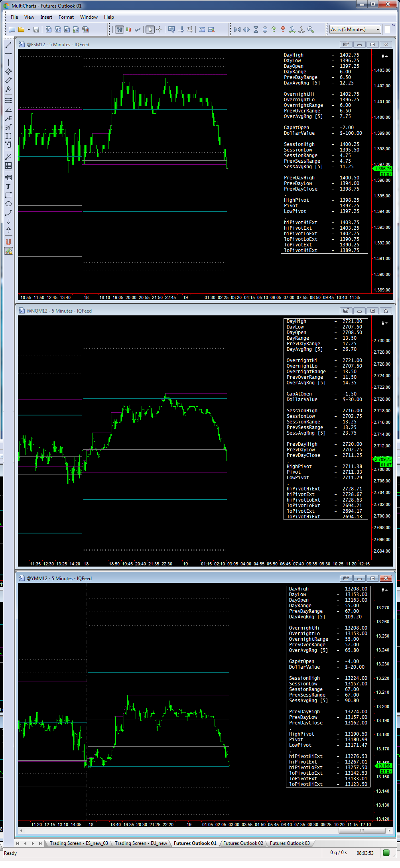Image resolution: width=400 pixels, height=868 pixels.
Task: Open the View menu
Action: [29, 17]
